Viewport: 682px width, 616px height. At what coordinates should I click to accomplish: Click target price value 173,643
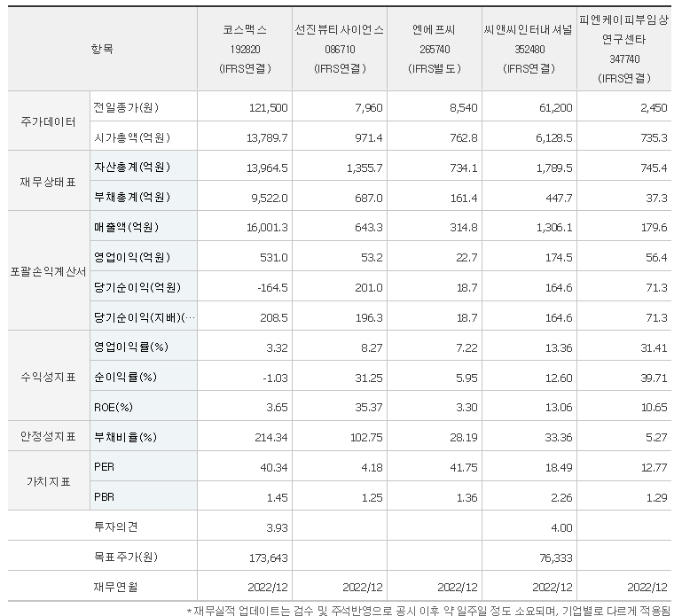pos(269,558)
